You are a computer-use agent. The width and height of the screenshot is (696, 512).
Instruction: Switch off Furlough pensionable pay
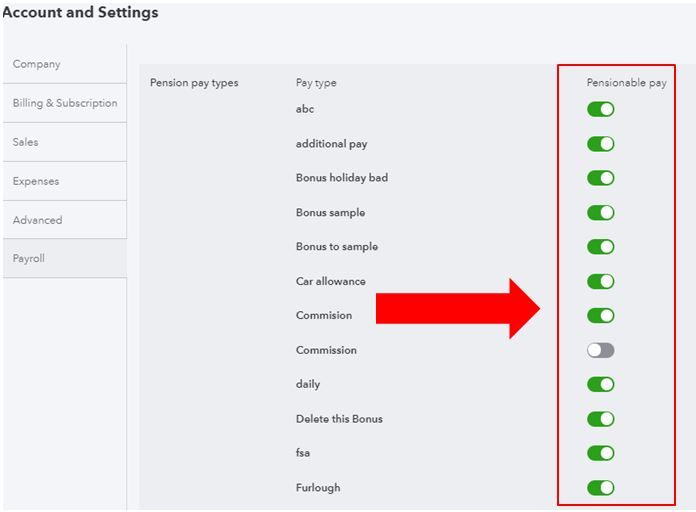tap(601, 488)
